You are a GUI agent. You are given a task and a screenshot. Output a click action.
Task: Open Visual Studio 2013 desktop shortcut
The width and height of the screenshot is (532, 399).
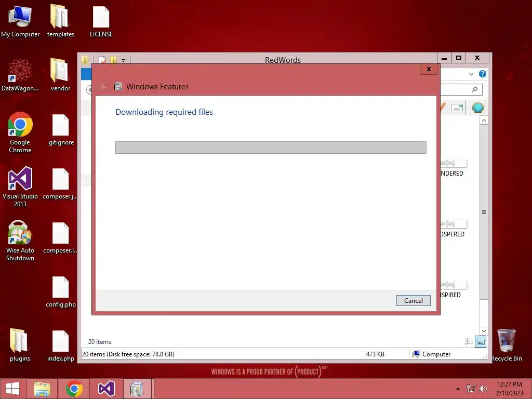coord(20,187)
